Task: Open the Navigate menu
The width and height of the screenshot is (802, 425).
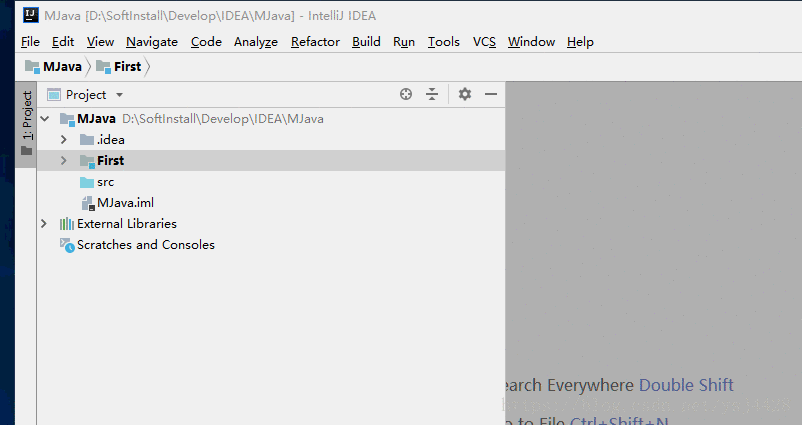Action: pyautogui.click(x=152, y=42)
